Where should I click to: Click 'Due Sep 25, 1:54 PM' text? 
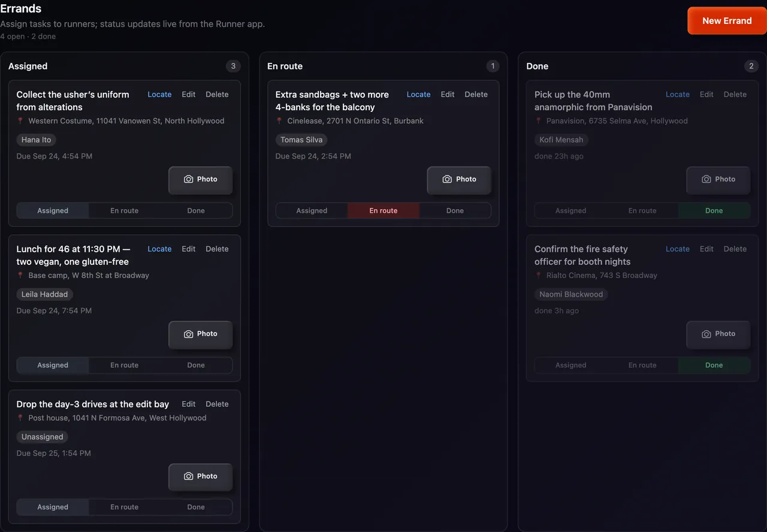(x=54, y=454)
